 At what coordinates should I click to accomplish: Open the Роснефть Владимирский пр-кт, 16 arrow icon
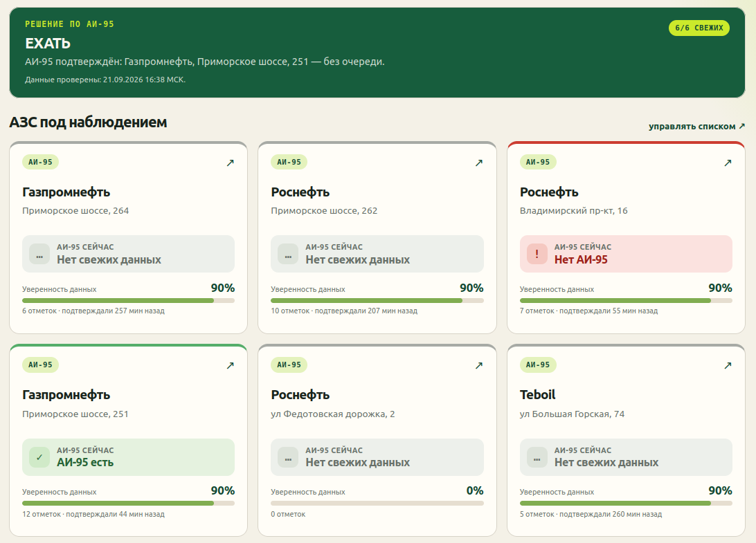728,163
